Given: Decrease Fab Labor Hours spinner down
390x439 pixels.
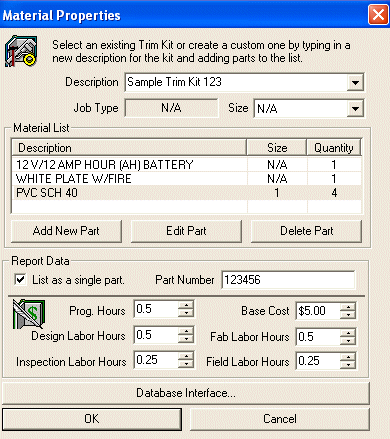Looking at the screenshot, I should (x=348, y=341).
